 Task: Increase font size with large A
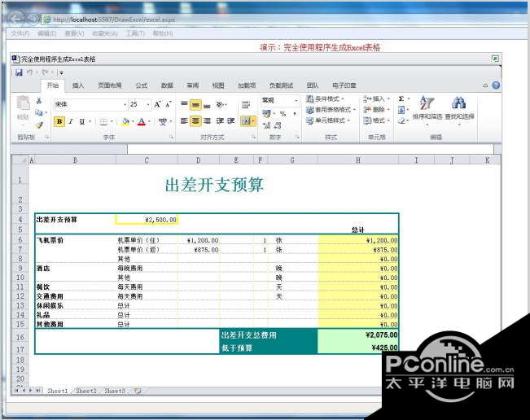click(x=157, y=104)
